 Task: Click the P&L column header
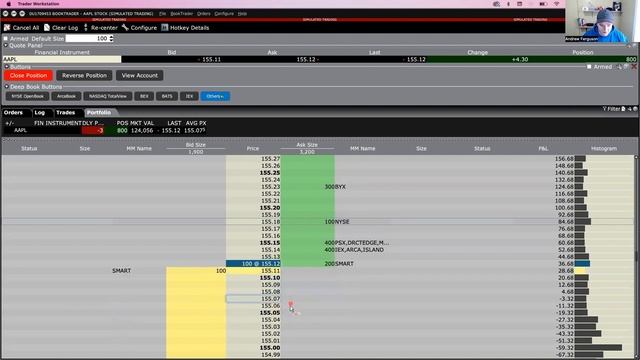tap(543, 149)
